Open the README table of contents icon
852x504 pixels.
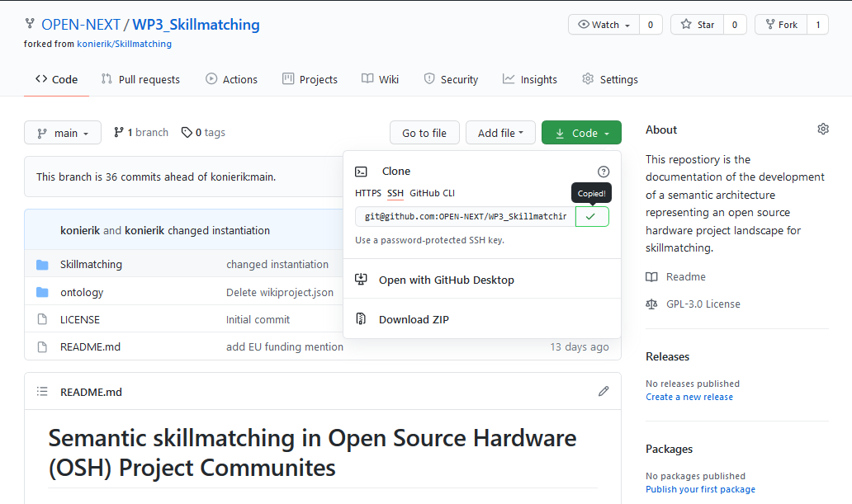point(42,392)
